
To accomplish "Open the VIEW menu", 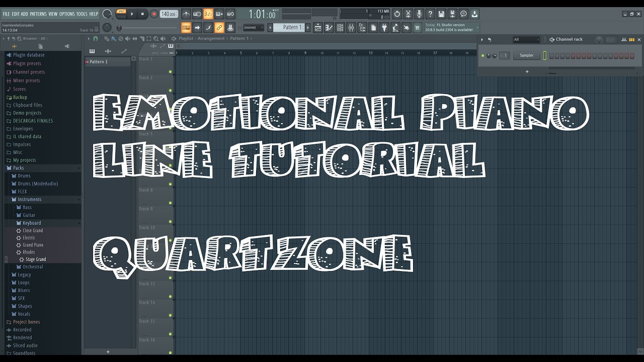I will (x=53, y=14).
